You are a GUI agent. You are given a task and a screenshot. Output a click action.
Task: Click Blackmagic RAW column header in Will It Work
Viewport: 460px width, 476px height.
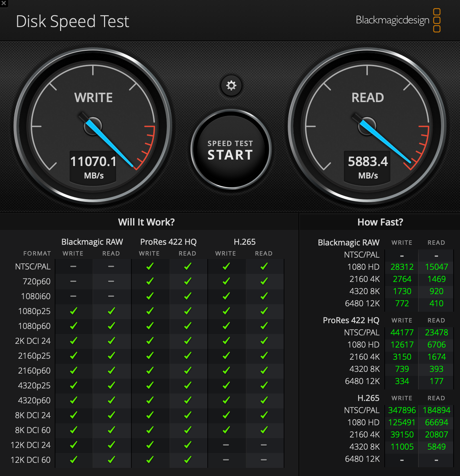tap(92, 242)
